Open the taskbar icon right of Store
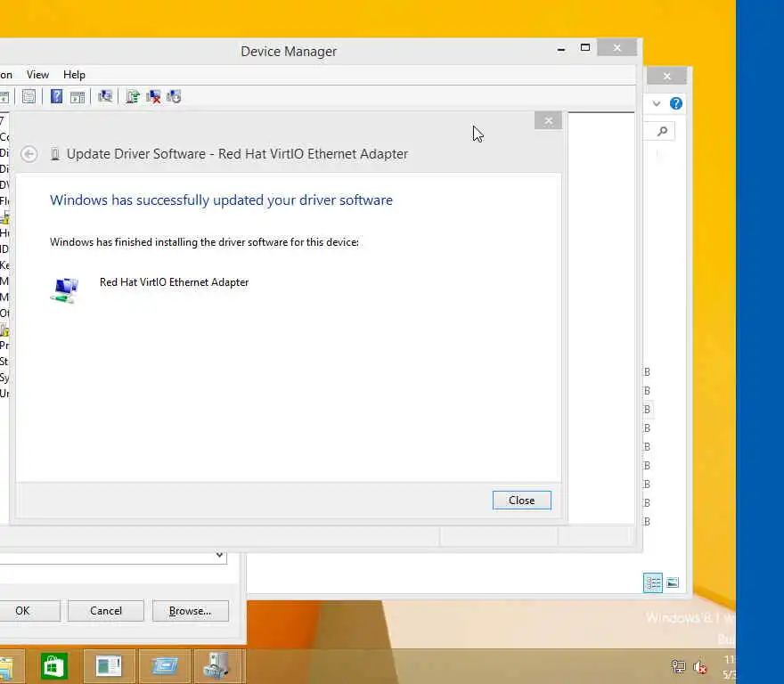784x684 pixels. [x=109, y=666]
